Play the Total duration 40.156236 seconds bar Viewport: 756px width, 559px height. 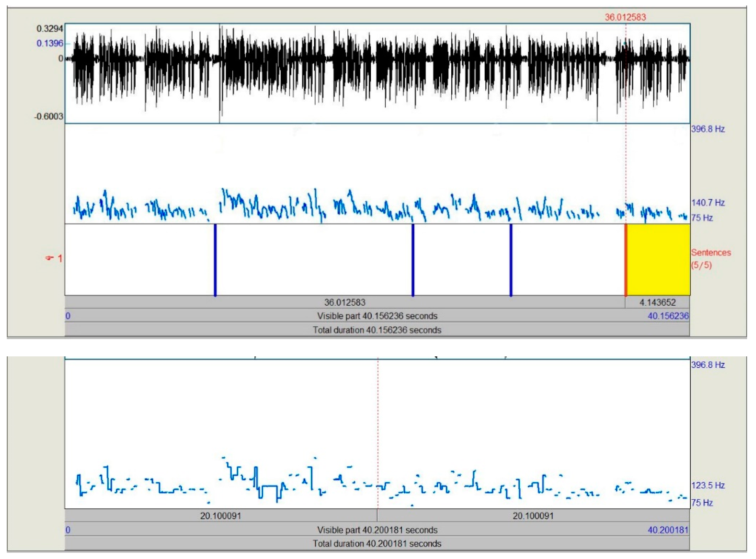coord(377,330)
